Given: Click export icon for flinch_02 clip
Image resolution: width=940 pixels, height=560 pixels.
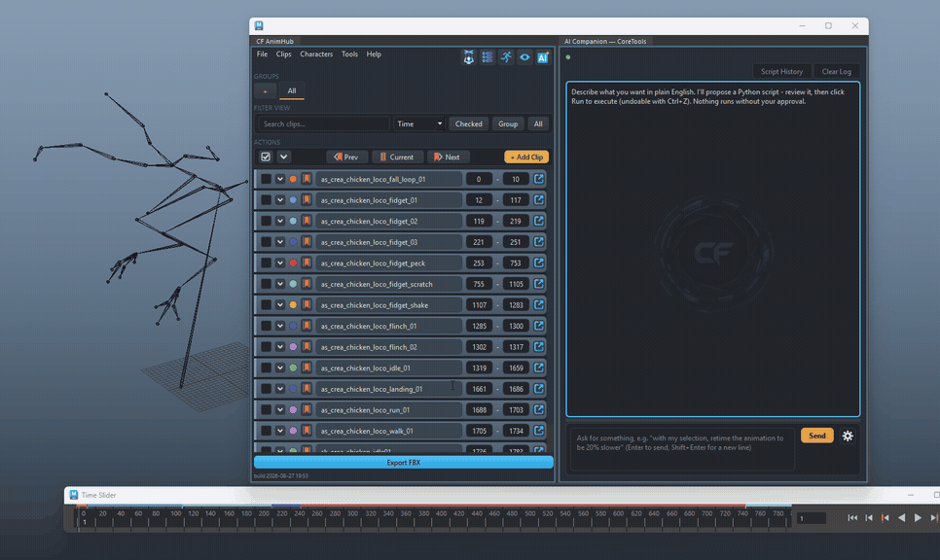Looking at the screenshot, I should pos(539,347).
